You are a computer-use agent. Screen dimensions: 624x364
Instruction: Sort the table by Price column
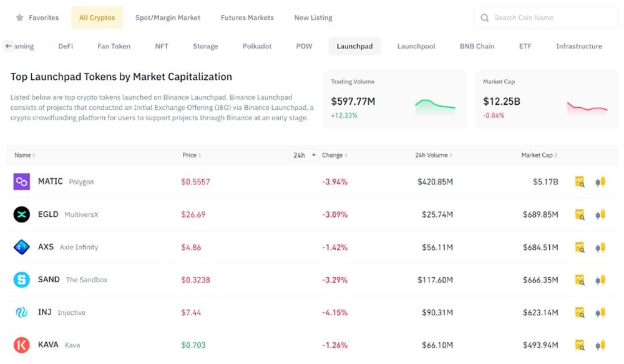[192, 155]
